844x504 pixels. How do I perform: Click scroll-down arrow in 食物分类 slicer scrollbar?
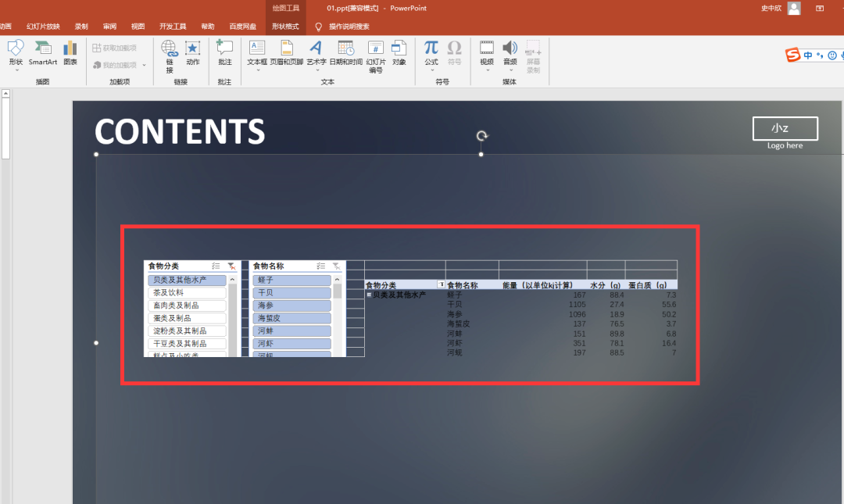click(x=232, y=353)
